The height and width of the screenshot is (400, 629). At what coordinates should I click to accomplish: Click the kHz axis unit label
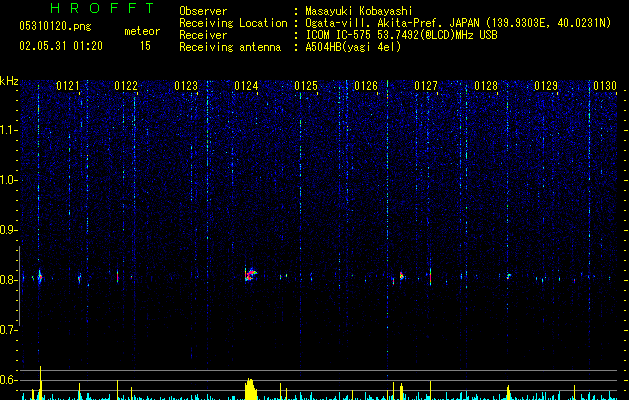9,81
